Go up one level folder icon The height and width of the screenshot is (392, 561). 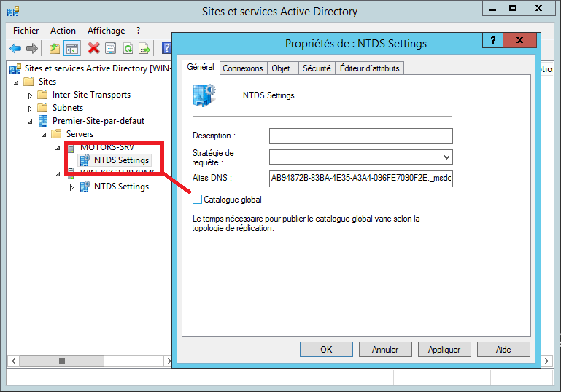[55, 48]
